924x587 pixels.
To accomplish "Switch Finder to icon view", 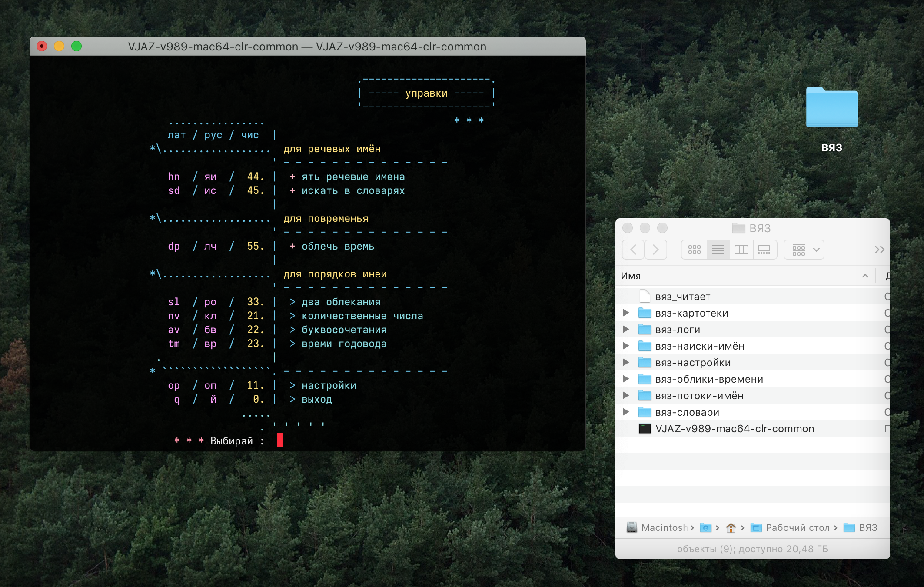I will coord(694,250).
